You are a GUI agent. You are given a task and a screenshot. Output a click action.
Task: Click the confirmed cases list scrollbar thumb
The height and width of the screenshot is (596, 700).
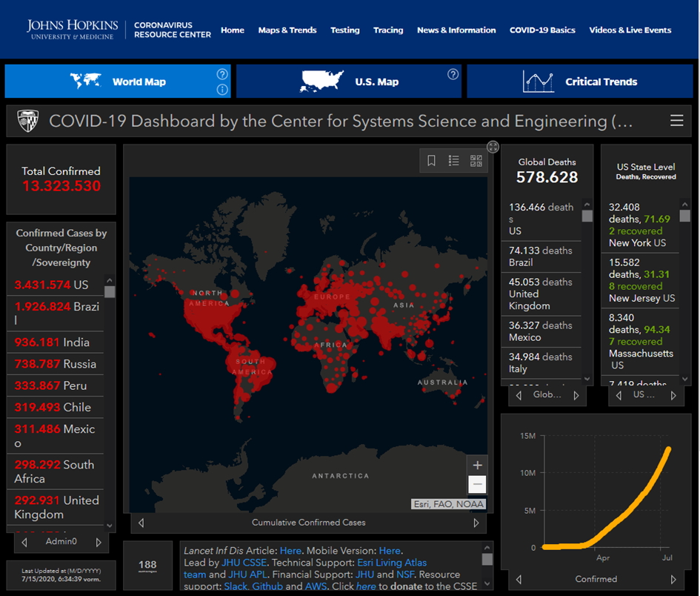click(x=110, y=292)
